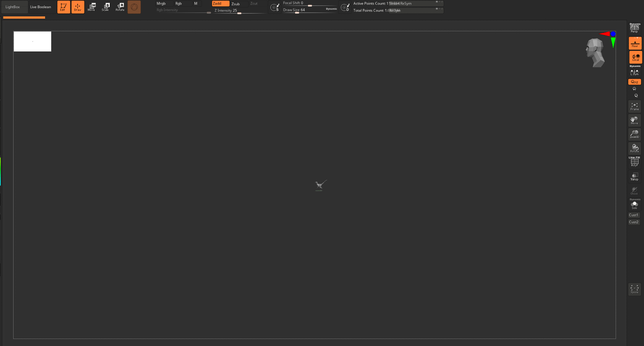Click the head camera view navigator

click(x=595, y=53)
